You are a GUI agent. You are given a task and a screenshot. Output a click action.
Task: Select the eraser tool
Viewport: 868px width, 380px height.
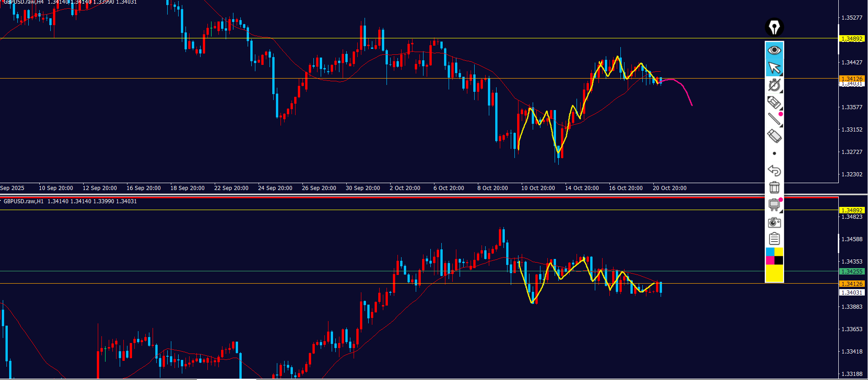[774, 136]
